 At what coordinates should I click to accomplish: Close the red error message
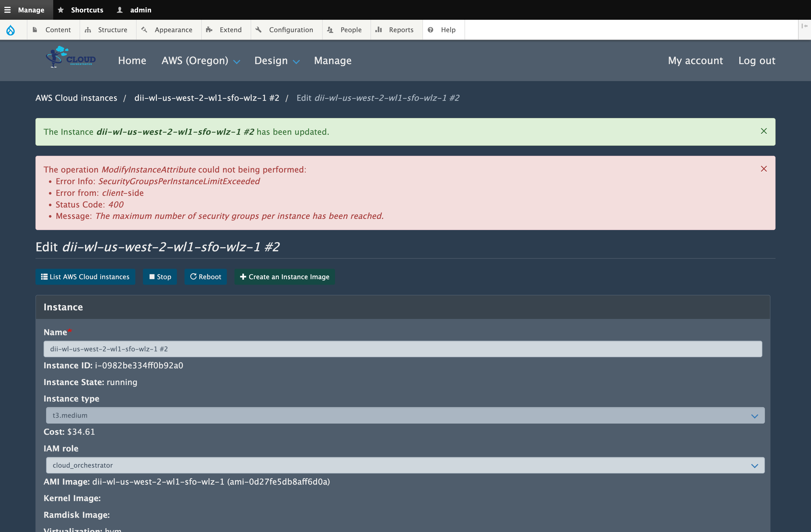tap(764, 169)
